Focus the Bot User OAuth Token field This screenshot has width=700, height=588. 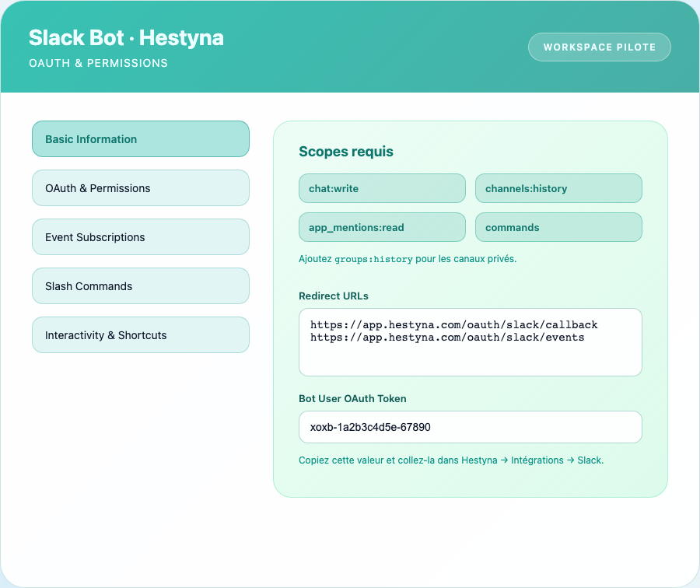click(x=470, y=427)
